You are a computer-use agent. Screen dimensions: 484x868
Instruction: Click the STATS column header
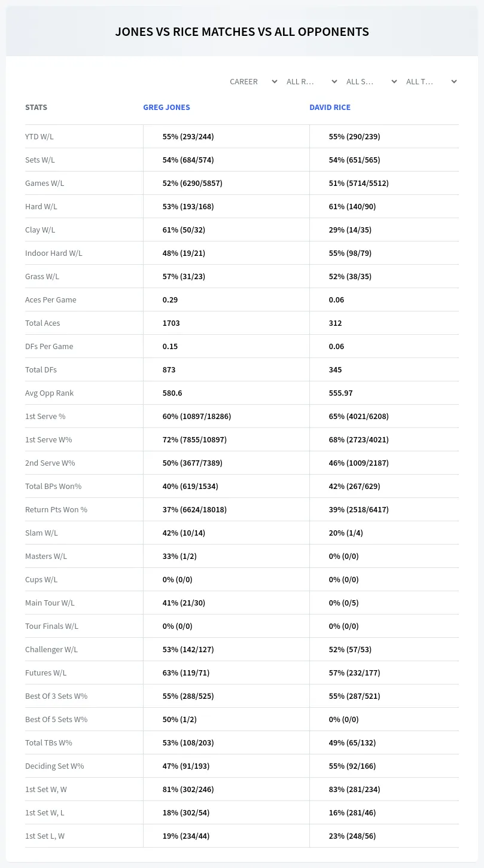click(36, 108)
